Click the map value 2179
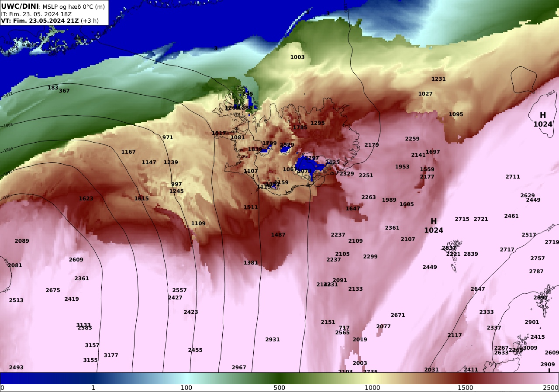Screen dimensions: 559x392 pos(372,145)
